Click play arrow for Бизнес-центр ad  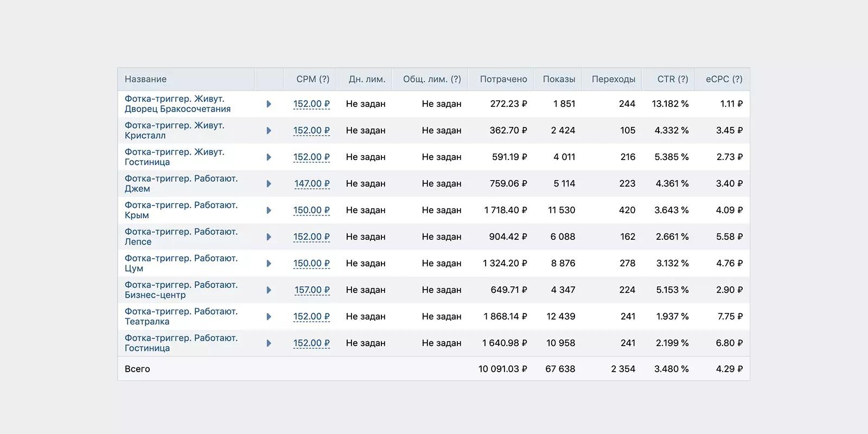pos(269,290)
